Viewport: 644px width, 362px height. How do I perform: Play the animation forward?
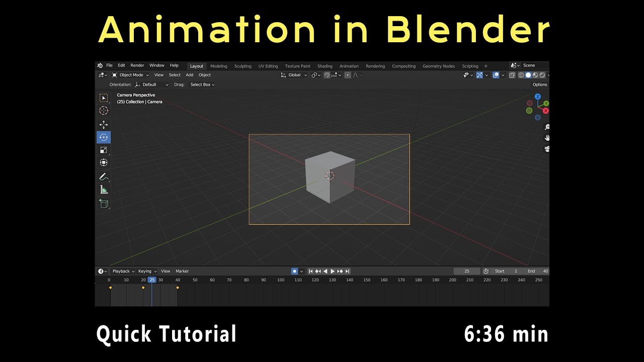point(333,271)
